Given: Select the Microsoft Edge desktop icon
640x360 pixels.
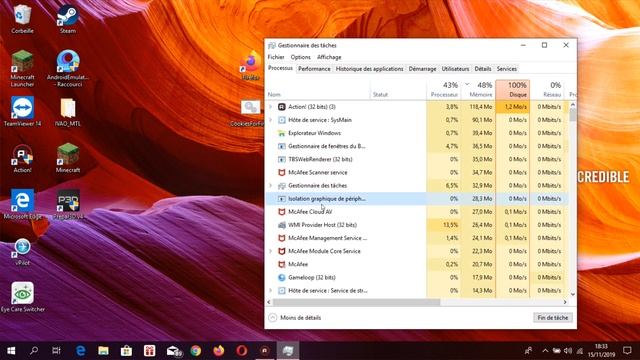Looking at the screenshot, I should click(x=22, y=204).
